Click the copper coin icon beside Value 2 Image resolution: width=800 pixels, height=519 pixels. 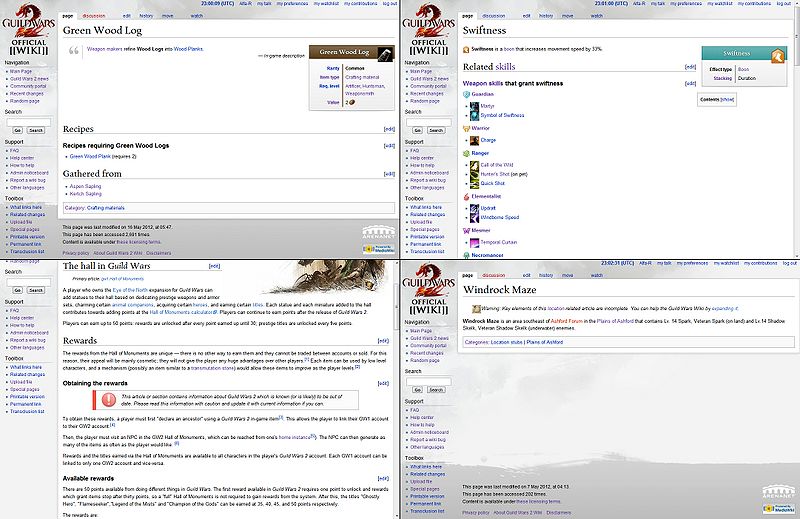point(352,102)
